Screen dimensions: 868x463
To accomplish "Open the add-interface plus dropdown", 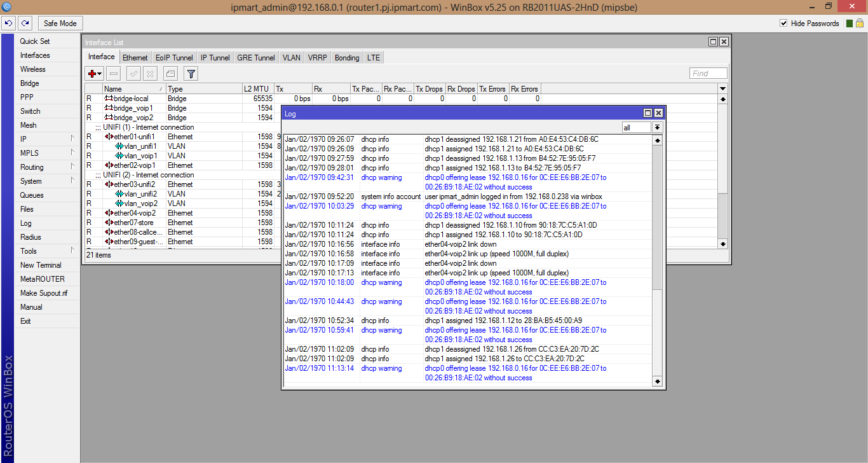I will pos(95,74).
